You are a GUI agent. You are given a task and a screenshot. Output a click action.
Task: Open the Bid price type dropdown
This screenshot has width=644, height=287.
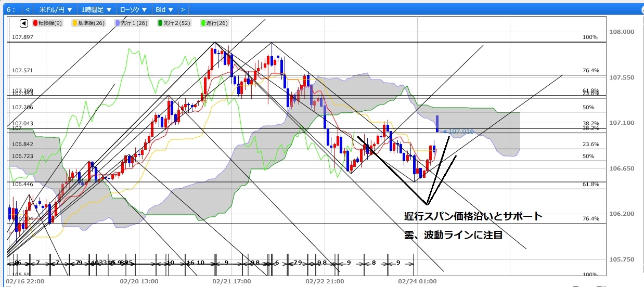[x=164, y=9]
